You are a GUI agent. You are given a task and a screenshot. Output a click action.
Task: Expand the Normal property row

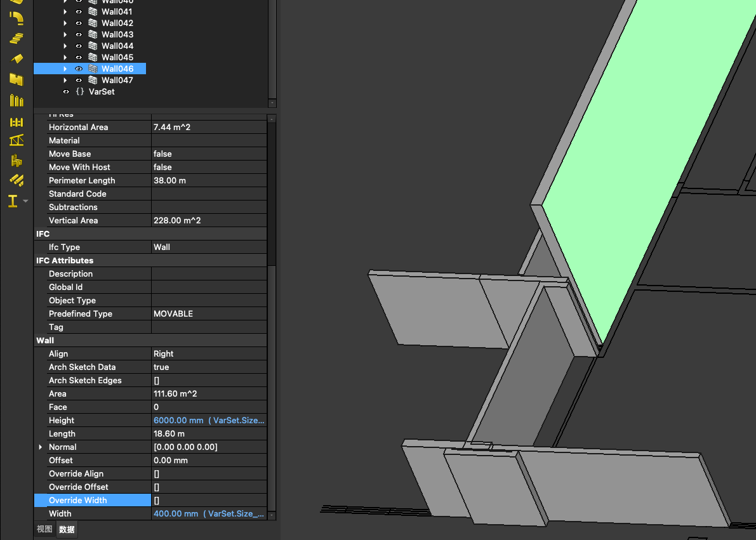point(41,447)
